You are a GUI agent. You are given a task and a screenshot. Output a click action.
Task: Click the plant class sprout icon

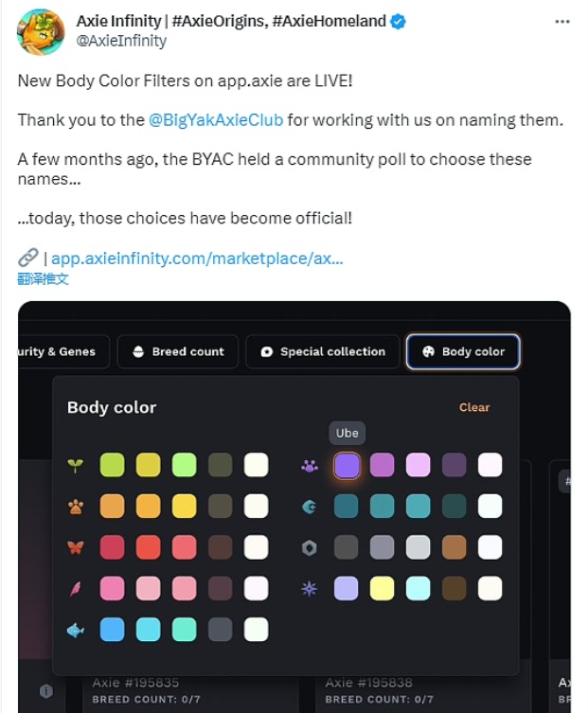click(75, 465)
